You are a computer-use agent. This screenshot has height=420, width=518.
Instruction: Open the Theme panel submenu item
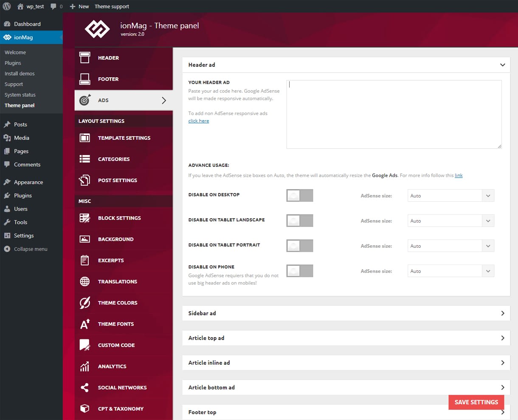pos(20,105)
